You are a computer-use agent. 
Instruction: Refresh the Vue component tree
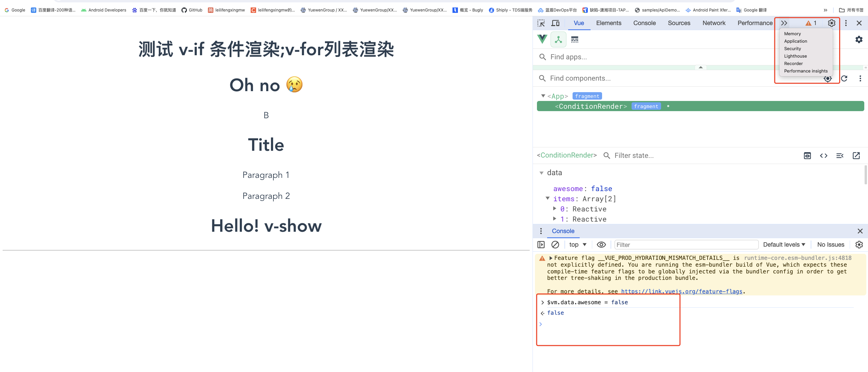[844, 79]
